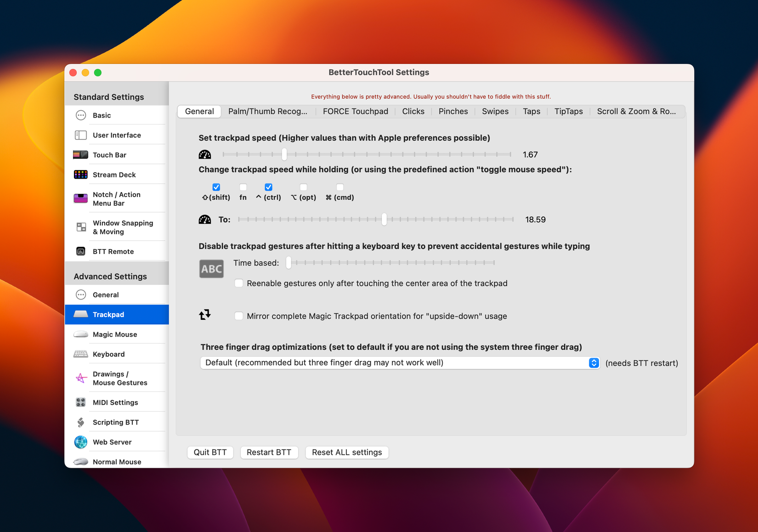Open Basic settings via its ellipsis icon

point(81,115)
